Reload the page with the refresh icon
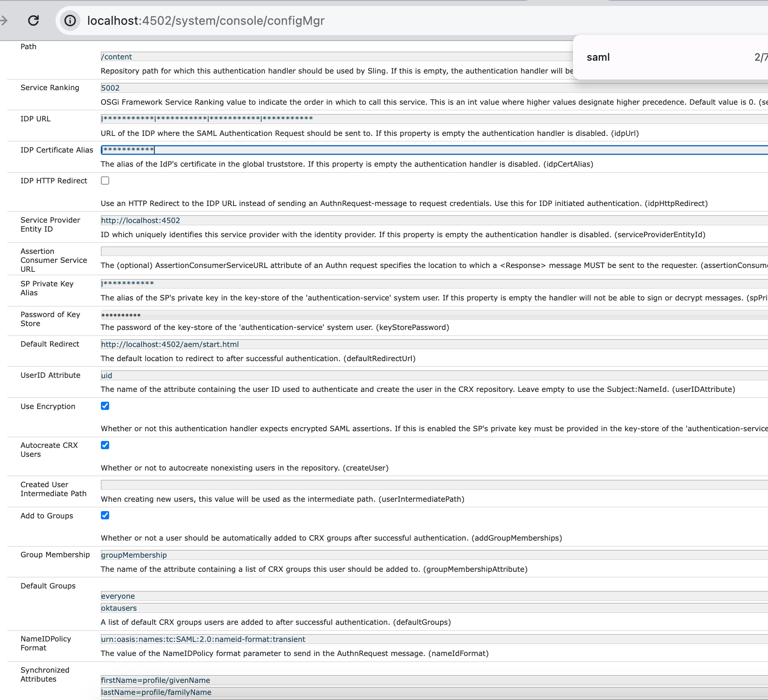The image size is (768, 700). pos(33,21)
